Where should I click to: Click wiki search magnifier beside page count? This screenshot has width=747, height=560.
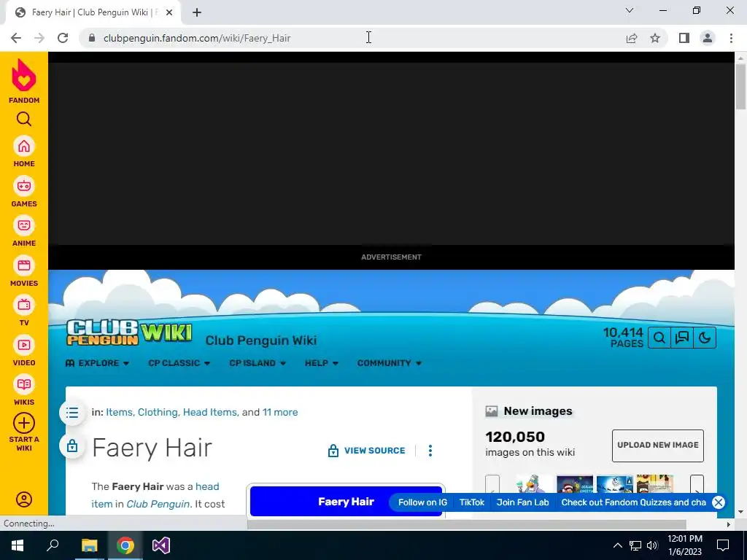(x=659, y=338)
